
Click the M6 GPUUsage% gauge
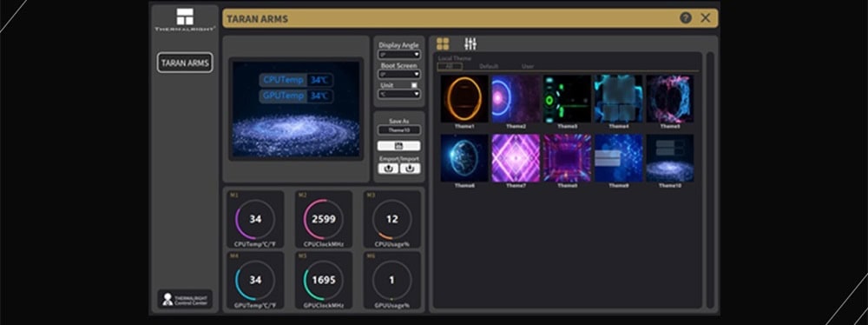click(392, 280)
